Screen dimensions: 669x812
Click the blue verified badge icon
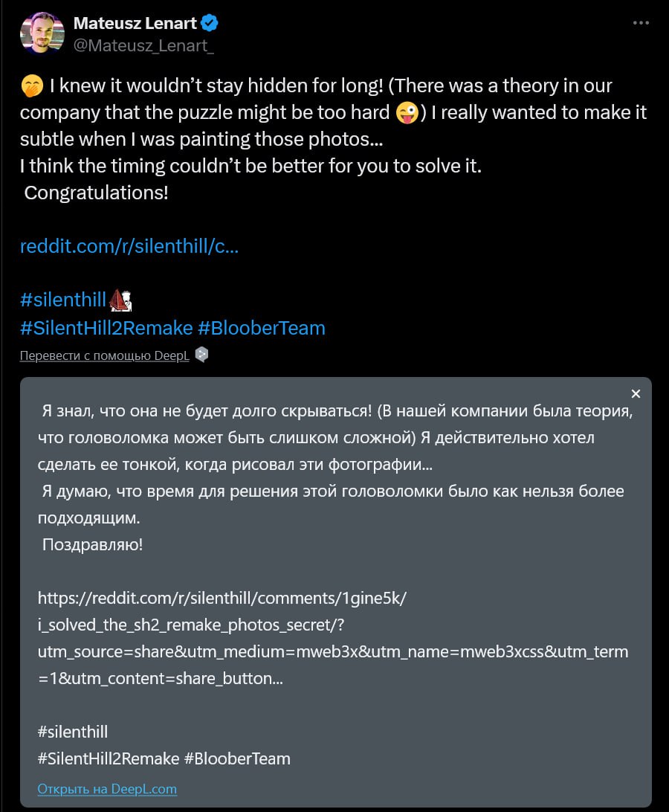pos(210,23)
